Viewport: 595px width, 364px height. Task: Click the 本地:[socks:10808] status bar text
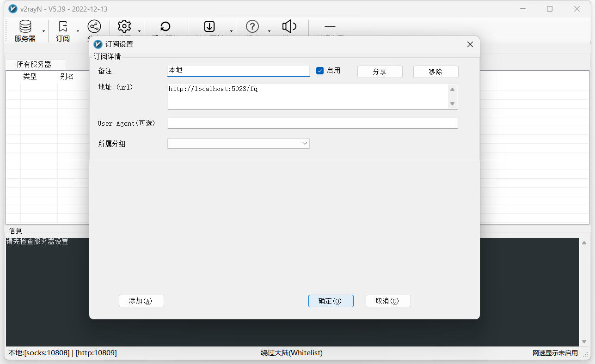point(62,353)
